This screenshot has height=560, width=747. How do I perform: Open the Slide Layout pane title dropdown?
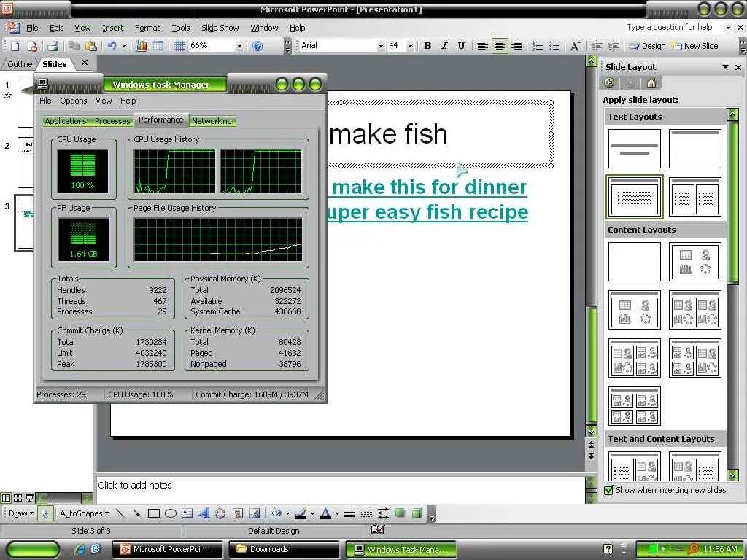pyautogui.click(x=725, y=67)
